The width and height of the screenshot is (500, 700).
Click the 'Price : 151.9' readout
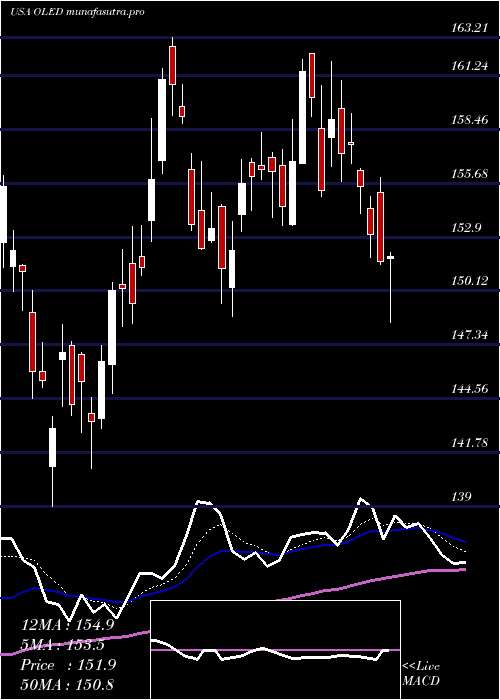click(x=68, y=665)
